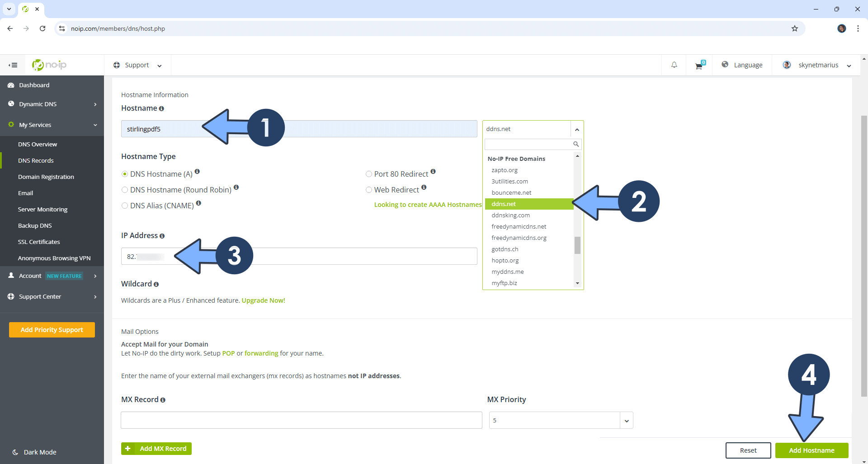Click the Support lifebuoy icon in the top bar
Image resolution: width=868 pixels, height=464 pixels.
117,65
